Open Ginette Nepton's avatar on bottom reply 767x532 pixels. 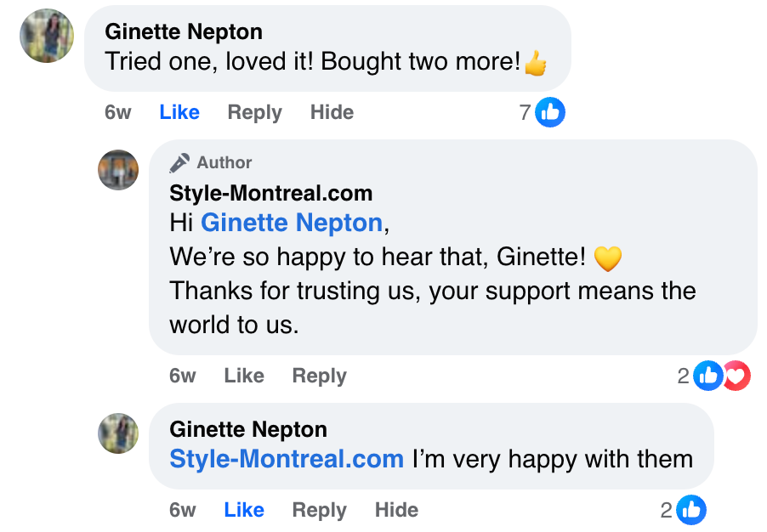118,433
